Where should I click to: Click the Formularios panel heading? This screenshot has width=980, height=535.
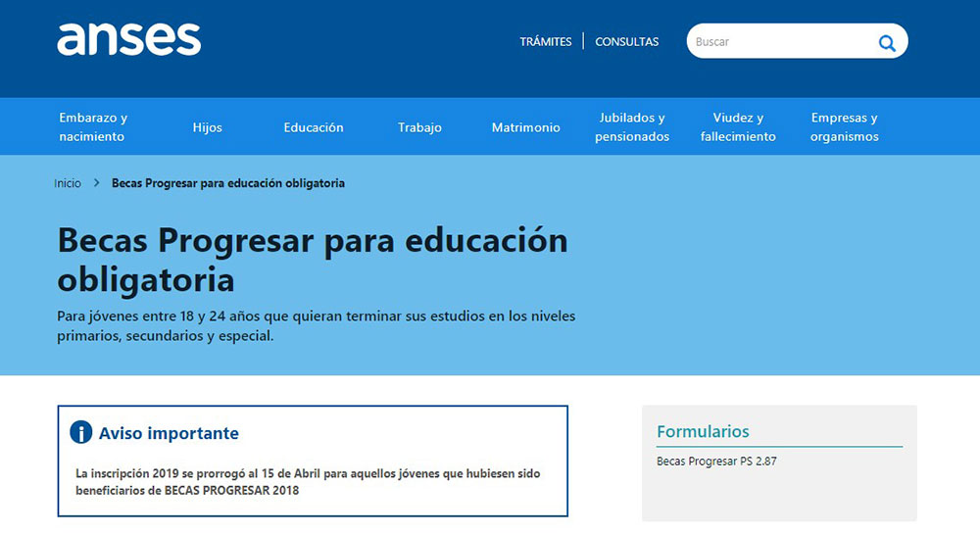(703, 431)
